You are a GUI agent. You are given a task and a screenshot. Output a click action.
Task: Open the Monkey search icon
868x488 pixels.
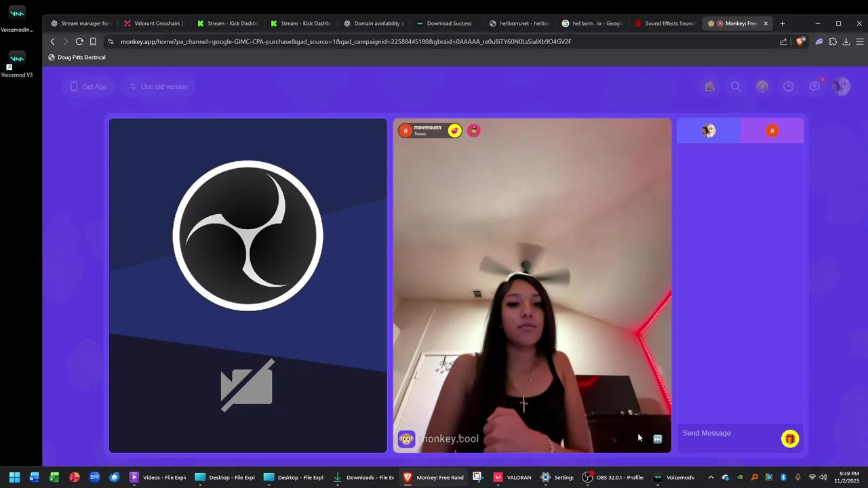[x=736, y=87]
